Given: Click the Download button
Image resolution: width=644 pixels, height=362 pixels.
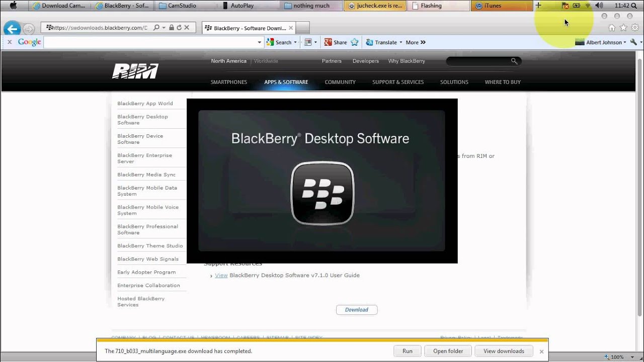Looking at the screenshot, I should 357,310.
